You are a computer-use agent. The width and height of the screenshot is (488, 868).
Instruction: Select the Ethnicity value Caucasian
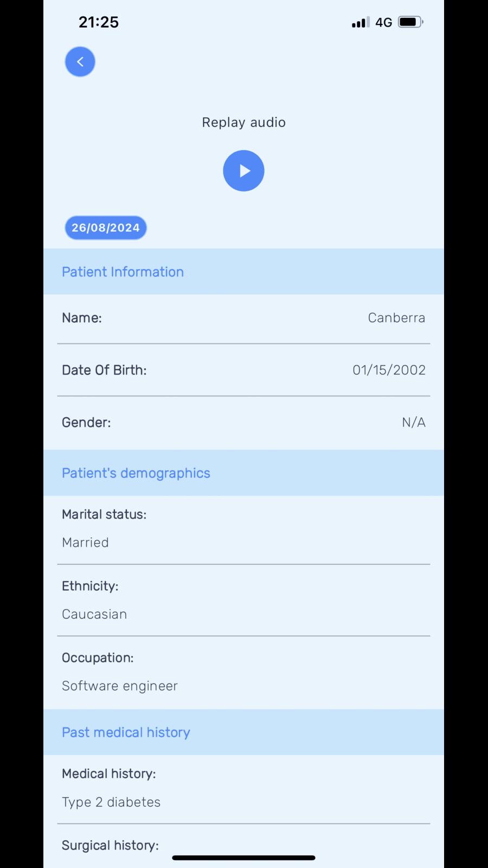[94, 614]
